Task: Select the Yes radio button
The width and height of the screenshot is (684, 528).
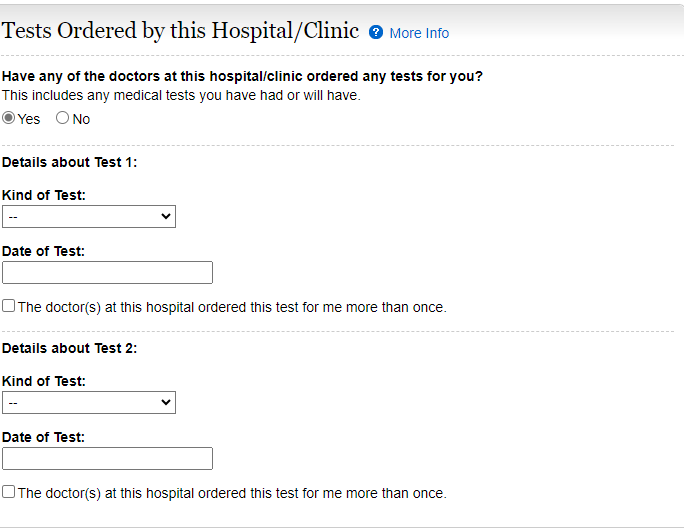Action: tap(9, 118)
